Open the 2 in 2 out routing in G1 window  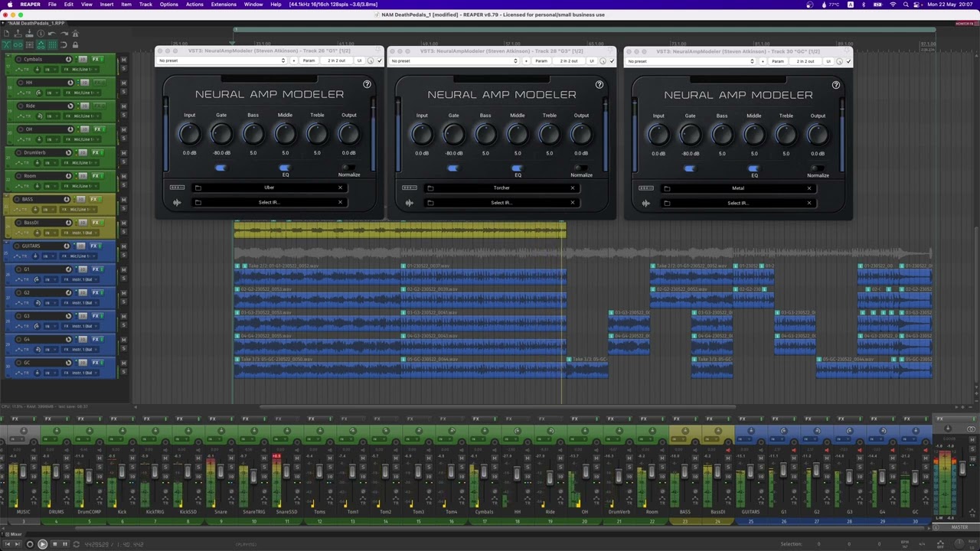336,60
